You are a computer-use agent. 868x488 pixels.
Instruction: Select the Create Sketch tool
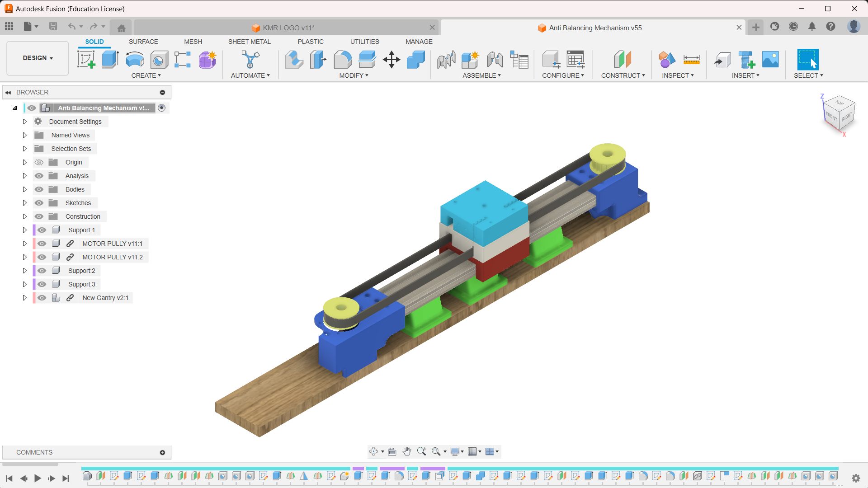(x=86, y=59)
